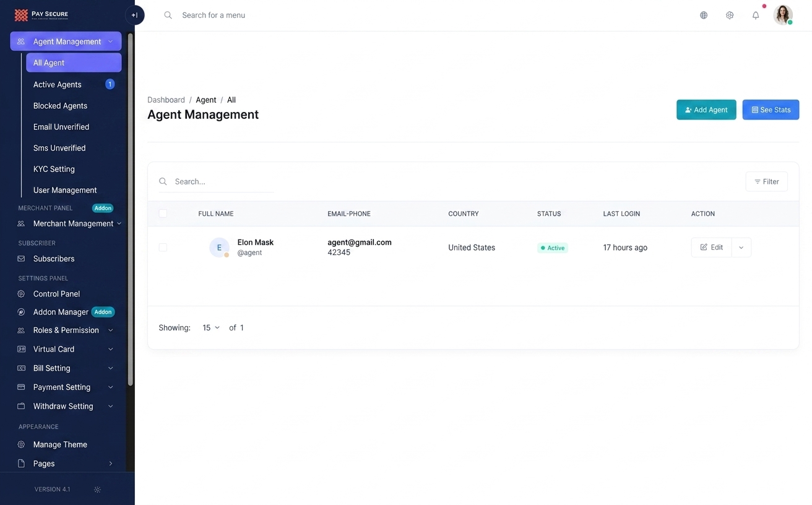Expand the Pages submenu arrow
Image resolution: width=812 pixels, height=505 pixels.
(111, 464)
